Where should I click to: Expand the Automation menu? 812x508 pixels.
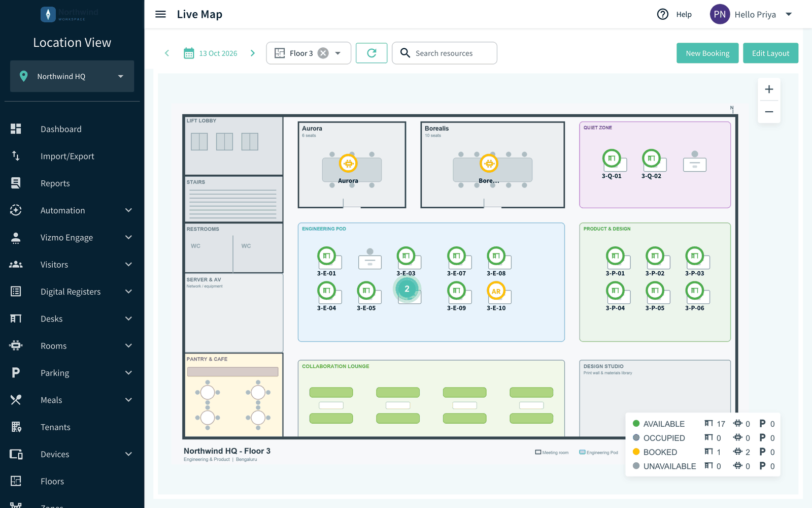click(x=128, y=210)
